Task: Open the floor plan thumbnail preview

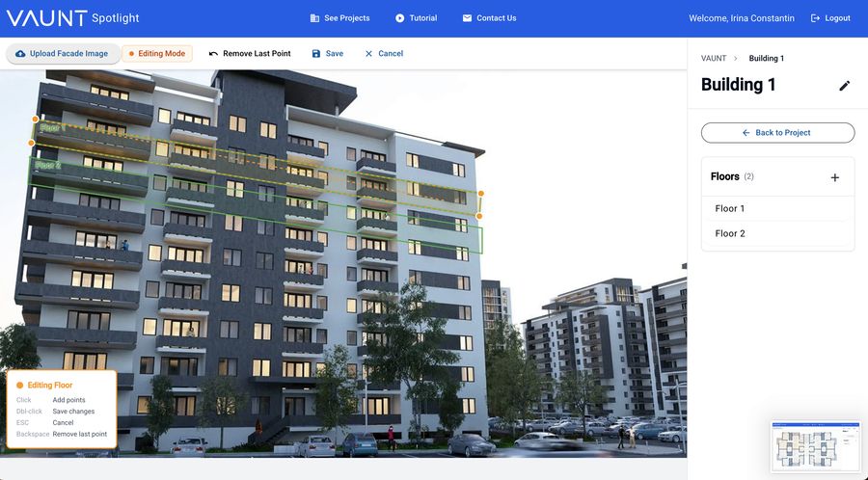Action: 817,446
